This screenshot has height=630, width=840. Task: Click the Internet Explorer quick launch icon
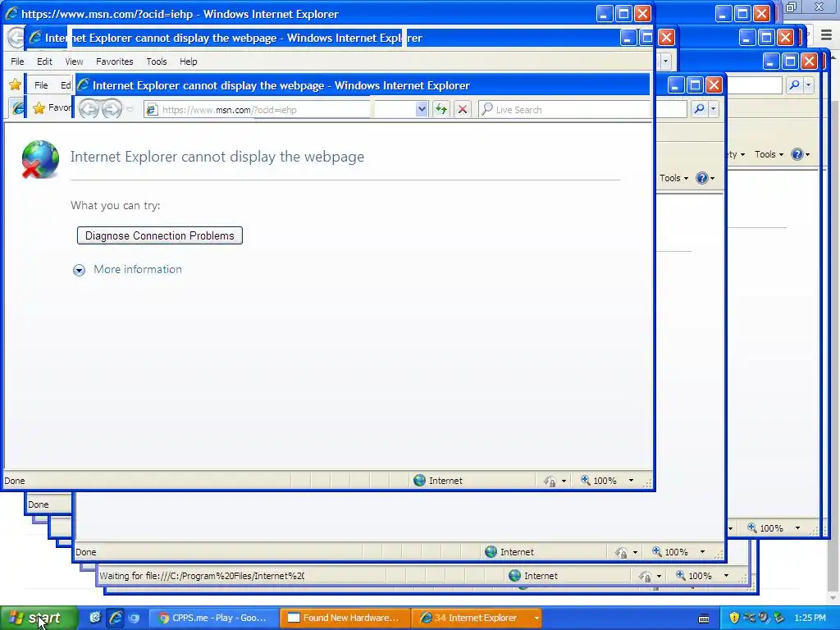115,618
